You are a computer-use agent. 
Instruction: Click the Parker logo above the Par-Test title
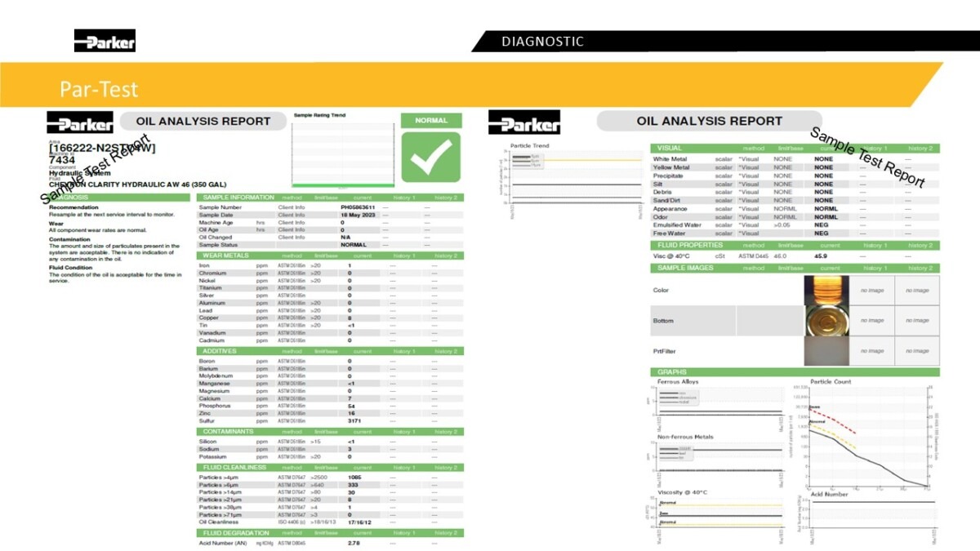[105, 41]
